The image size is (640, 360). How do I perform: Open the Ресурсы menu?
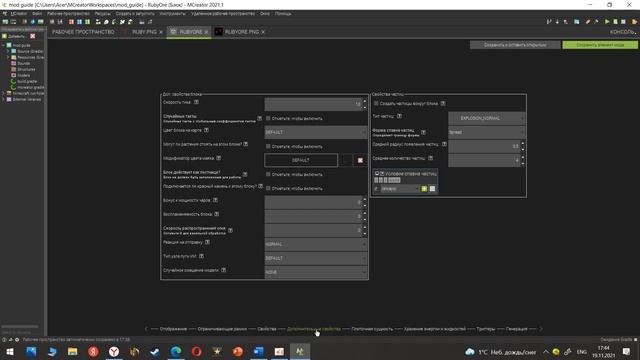(102, 13)
